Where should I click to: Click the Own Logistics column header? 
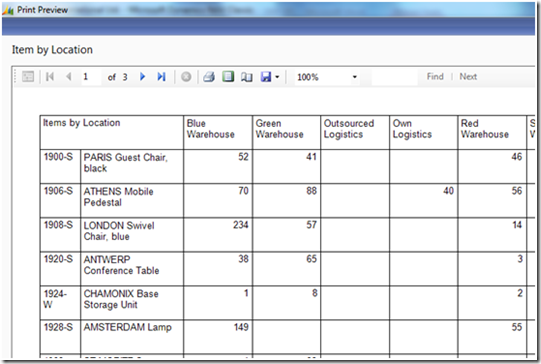[x=423, y=132]
